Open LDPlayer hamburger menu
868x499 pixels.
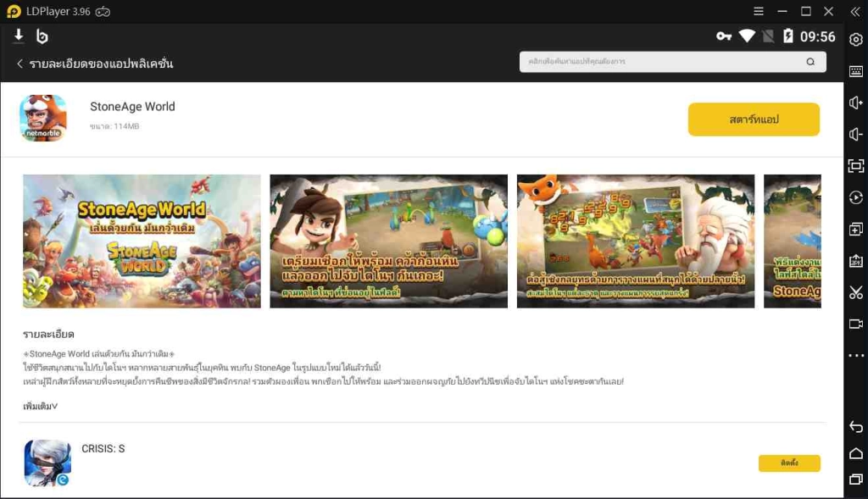click(x=759, y=11)
